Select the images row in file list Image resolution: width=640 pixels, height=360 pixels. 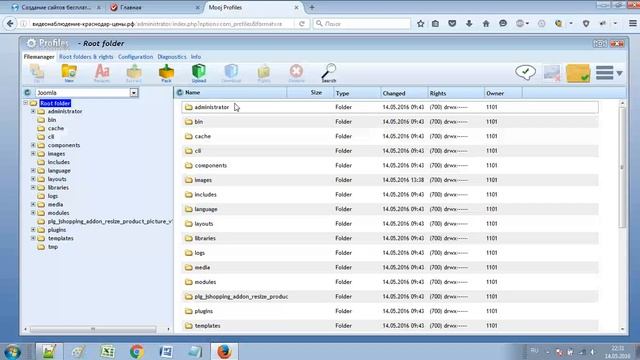pyautogui.click(x=390, y=180)
